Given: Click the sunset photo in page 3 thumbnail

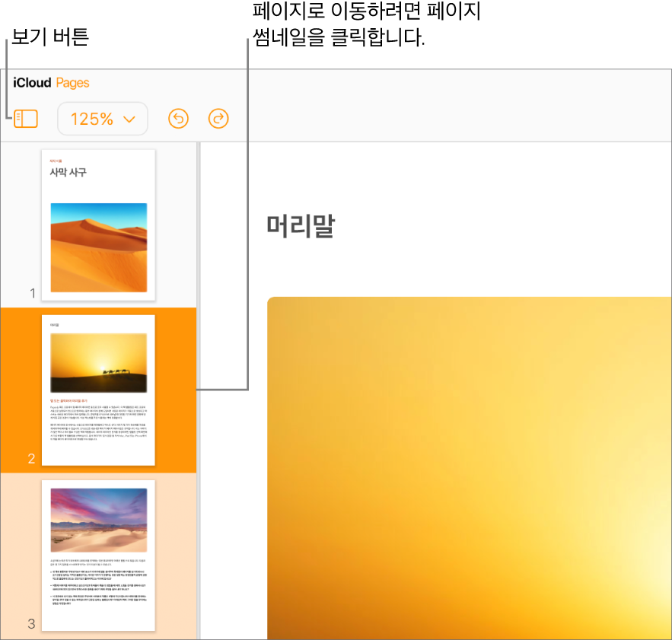Looking at the screenshot, I should [99, 520].
